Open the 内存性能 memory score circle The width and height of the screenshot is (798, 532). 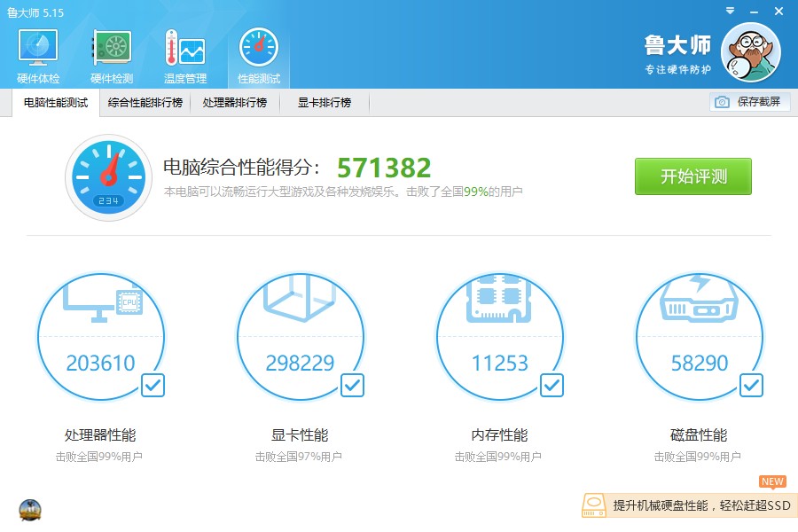pos(500,337)
